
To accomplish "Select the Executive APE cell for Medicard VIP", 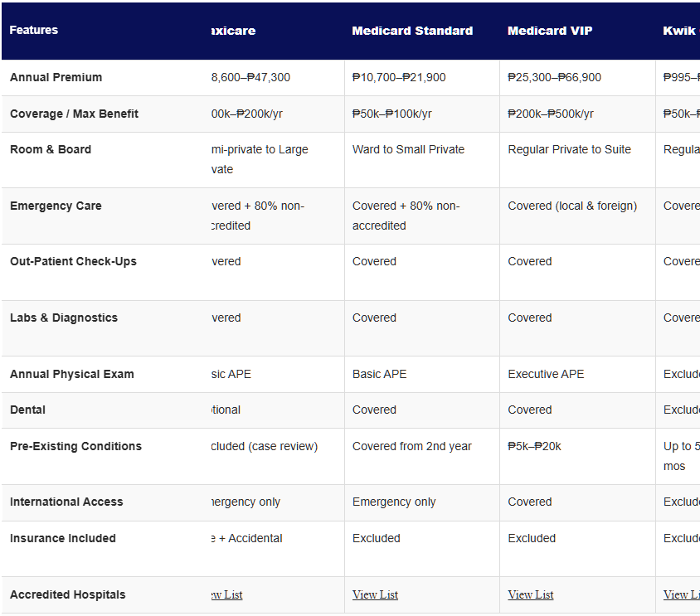I will [x=547, y=374].
